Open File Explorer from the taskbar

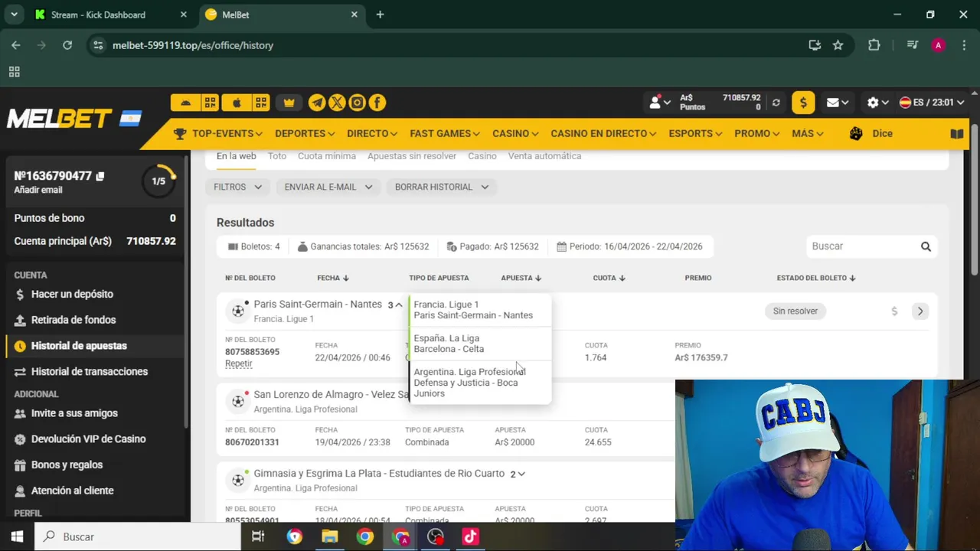(x=329, y=536)
